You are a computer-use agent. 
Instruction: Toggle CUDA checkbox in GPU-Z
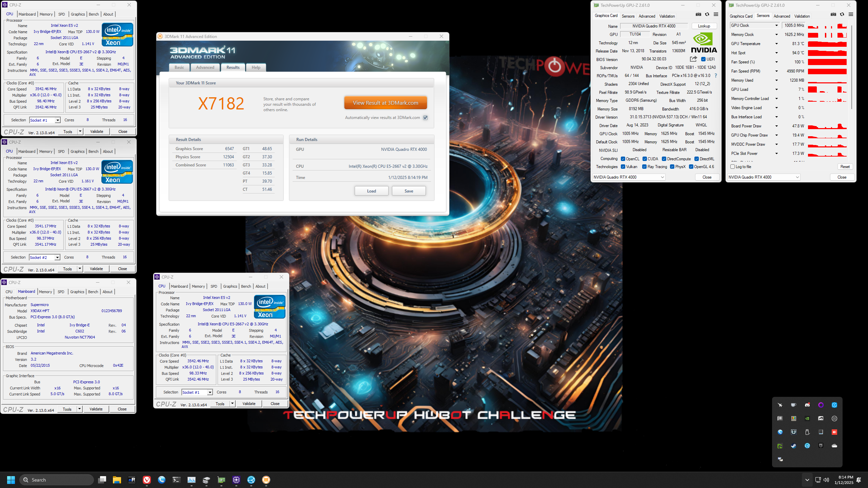pyautogui.click(x=645, y=159)
